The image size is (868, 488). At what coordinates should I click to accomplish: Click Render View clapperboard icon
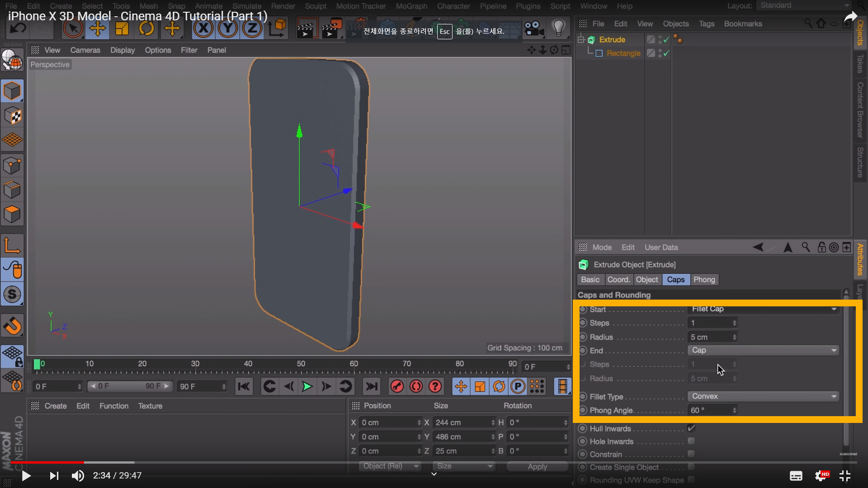[x=307, y=29]
